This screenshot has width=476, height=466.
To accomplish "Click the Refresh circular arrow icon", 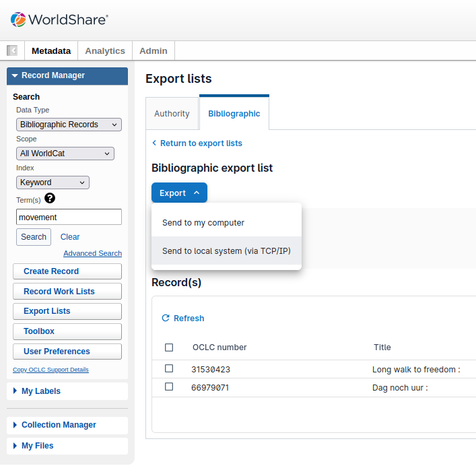I will [166, 318].
